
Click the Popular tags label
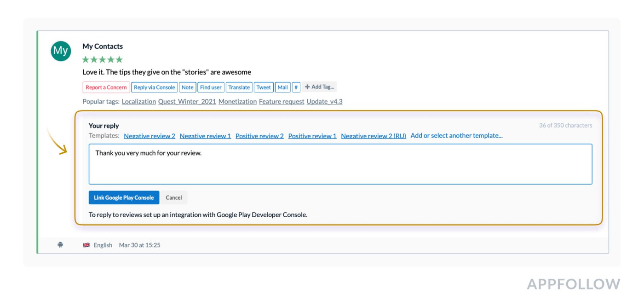[x=101, y=101]
